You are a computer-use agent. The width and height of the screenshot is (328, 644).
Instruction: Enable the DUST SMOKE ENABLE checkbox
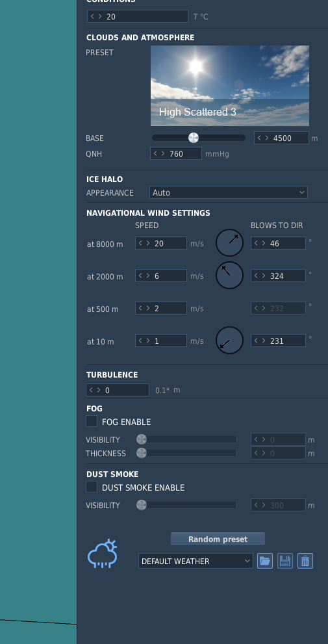92,487
